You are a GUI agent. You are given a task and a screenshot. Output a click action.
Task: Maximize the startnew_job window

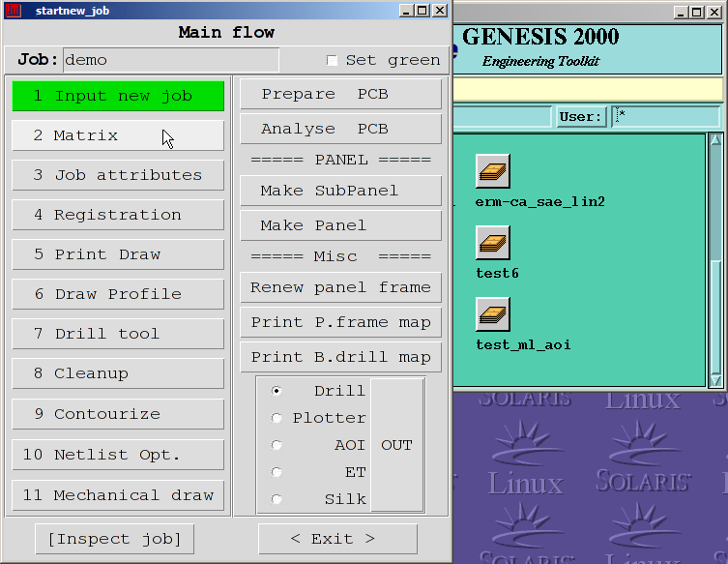[x=422, y=11]
